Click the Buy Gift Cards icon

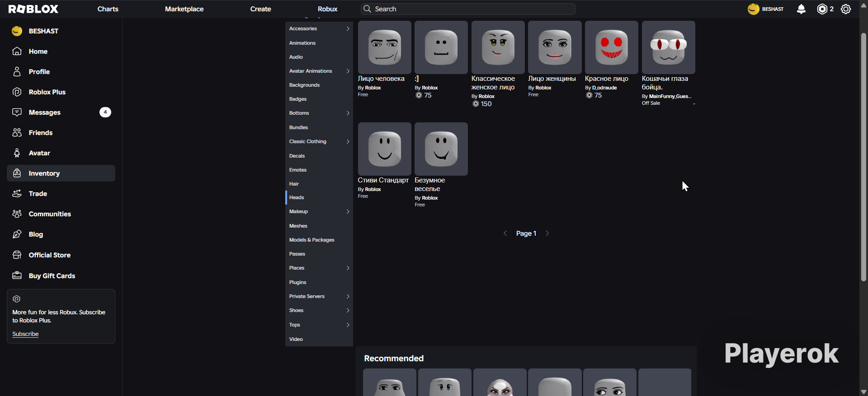[x=17, y=276]
